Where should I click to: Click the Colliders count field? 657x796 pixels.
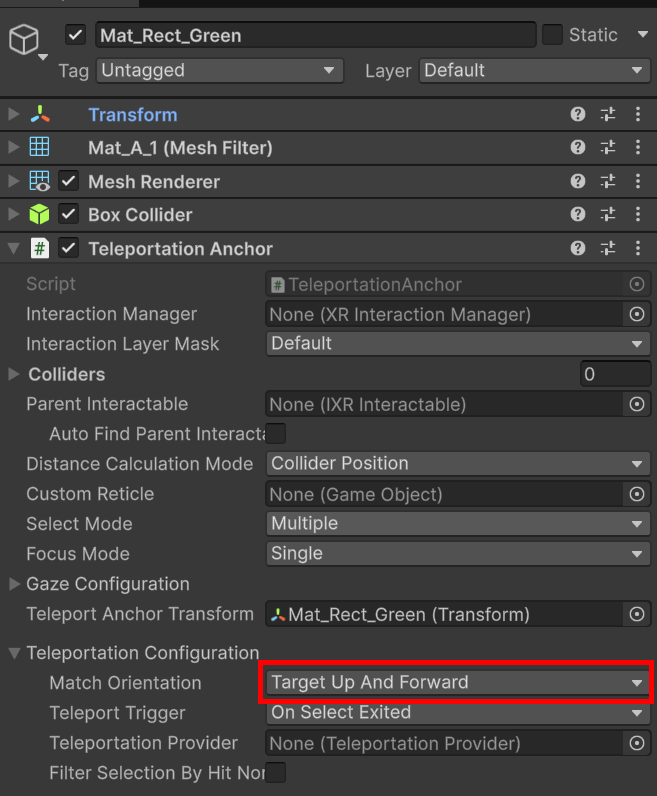[x=615, y=374]
